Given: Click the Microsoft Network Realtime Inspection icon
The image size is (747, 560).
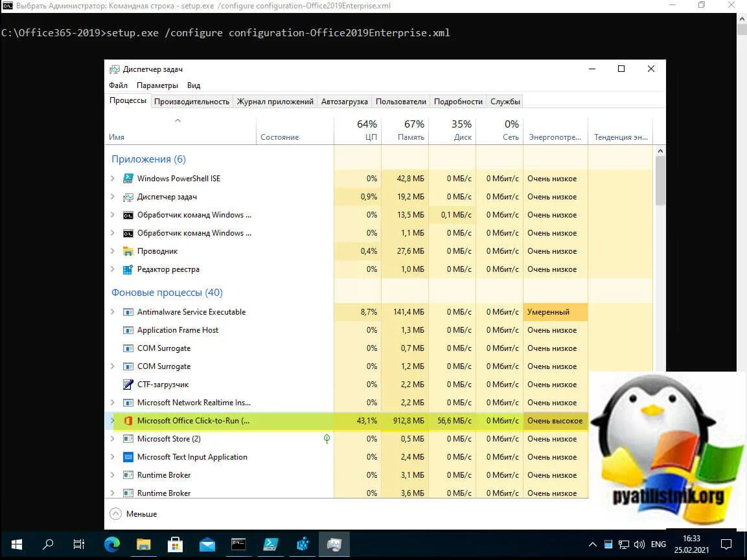Looking at the screenshot, I should [x=128, y=403].
